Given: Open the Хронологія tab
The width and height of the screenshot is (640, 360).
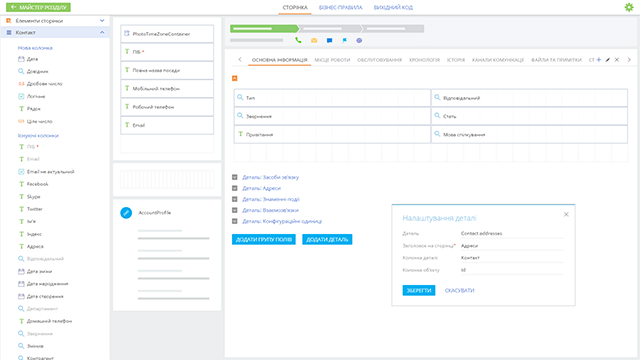Looking at the screenshot, I should click(x=424, y=60).
